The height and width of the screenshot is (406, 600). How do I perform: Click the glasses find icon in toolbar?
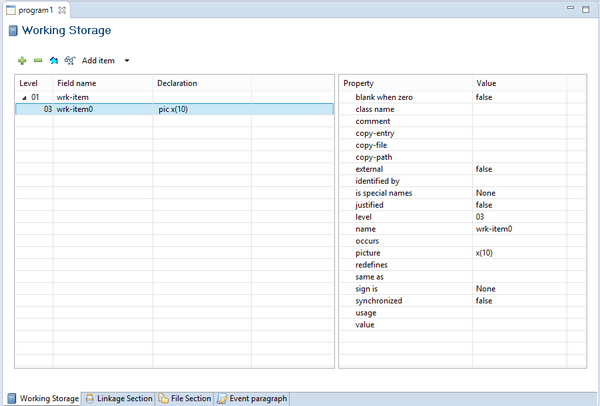click(70, 61)
